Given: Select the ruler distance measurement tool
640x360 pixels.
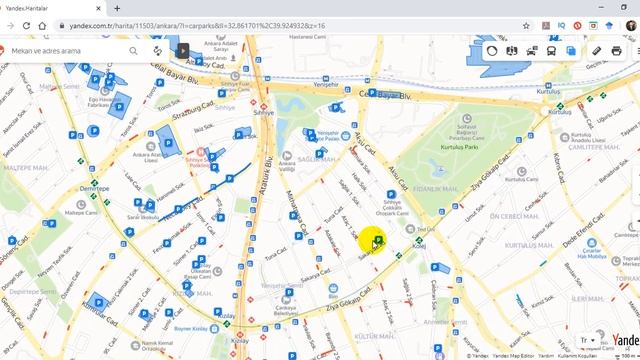Looking at the screenshot, I should click(x=596, y=51).
